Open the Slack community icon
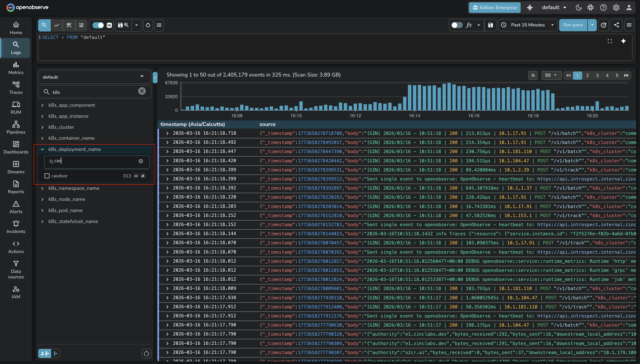This screenshot has width=640, height=364. point(590,7)
